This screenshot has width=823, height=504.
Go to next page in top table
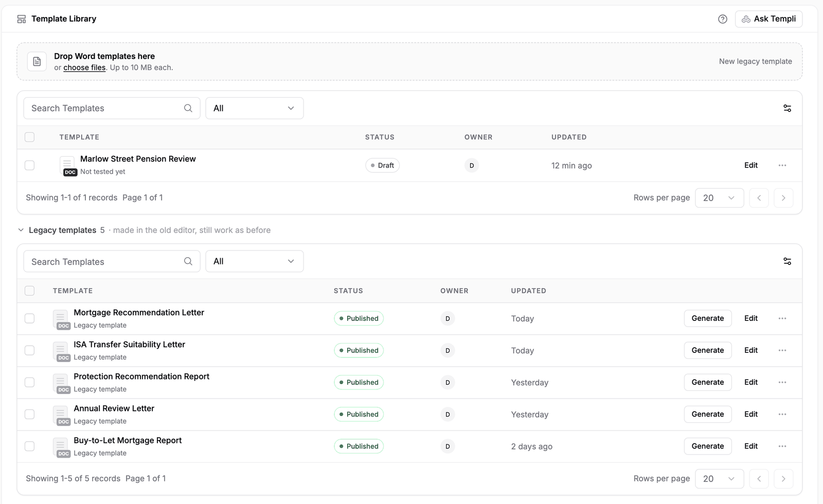click(x=783, y=198)
